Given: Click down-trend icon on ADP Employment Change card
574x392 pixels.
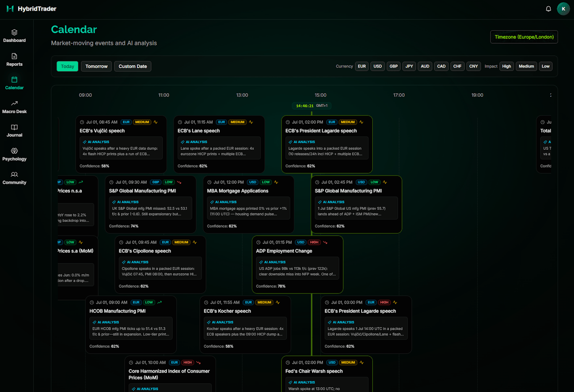Looking at the screenshot, I should click(x=325, y=242).
